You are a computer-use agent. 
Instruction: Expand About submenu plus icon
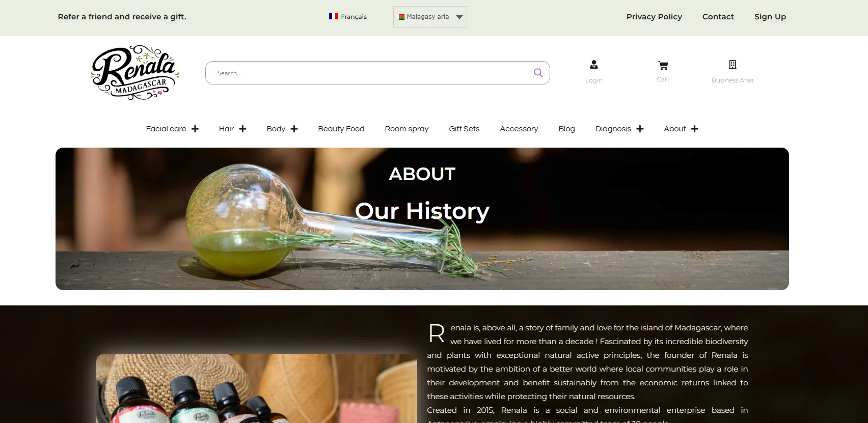pyautogui.click(x=694, y=129)
